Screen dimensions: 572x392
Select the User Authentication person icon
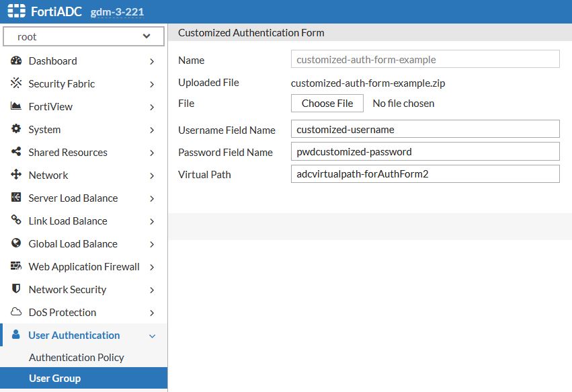coord(15,335)
